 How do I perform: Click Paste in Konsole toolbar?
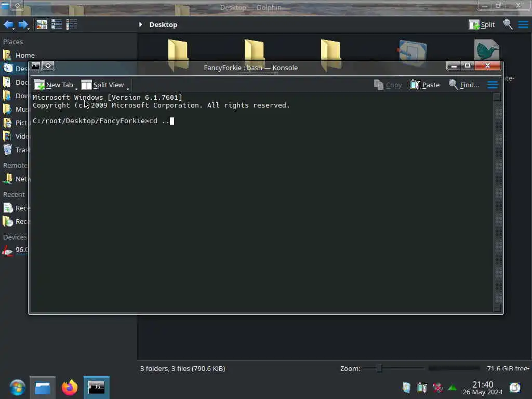click(x=425, y=85)
